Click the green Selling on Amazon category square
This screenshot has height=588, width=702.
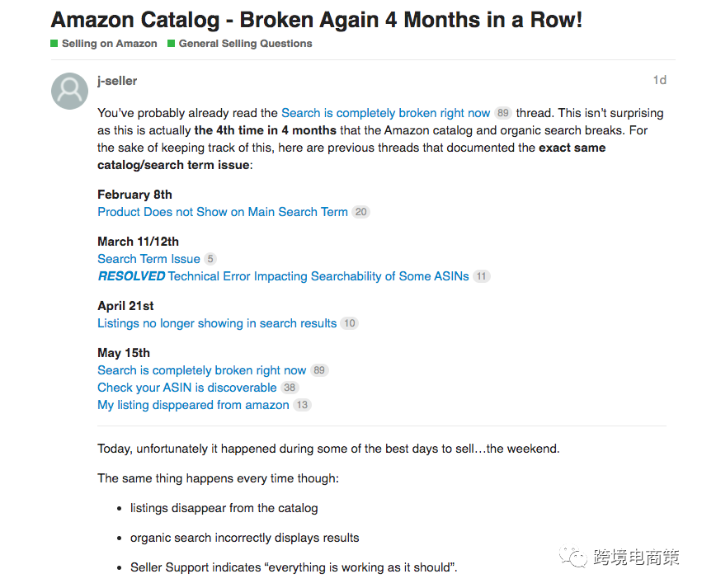click(x=54, y=44)
